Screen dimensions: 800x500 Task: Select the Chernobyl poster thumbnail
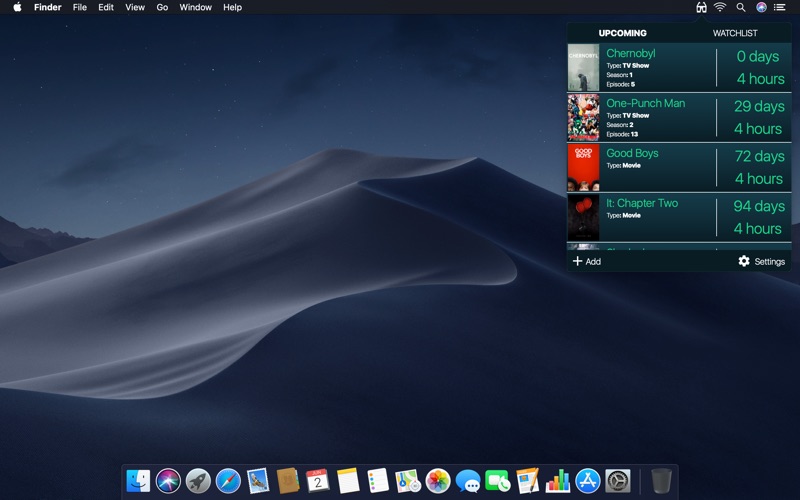tap(584, 67)
